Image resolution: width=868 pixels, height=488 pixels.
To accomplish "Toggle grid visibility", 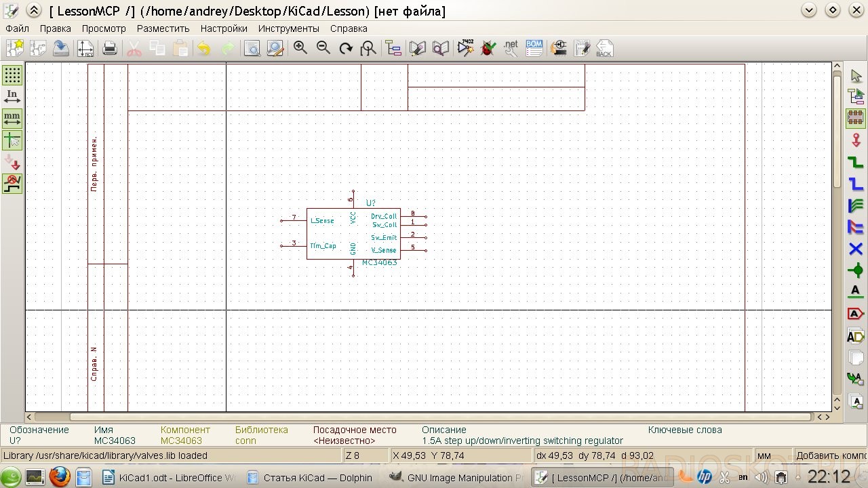I will click(x=12, y=75).
